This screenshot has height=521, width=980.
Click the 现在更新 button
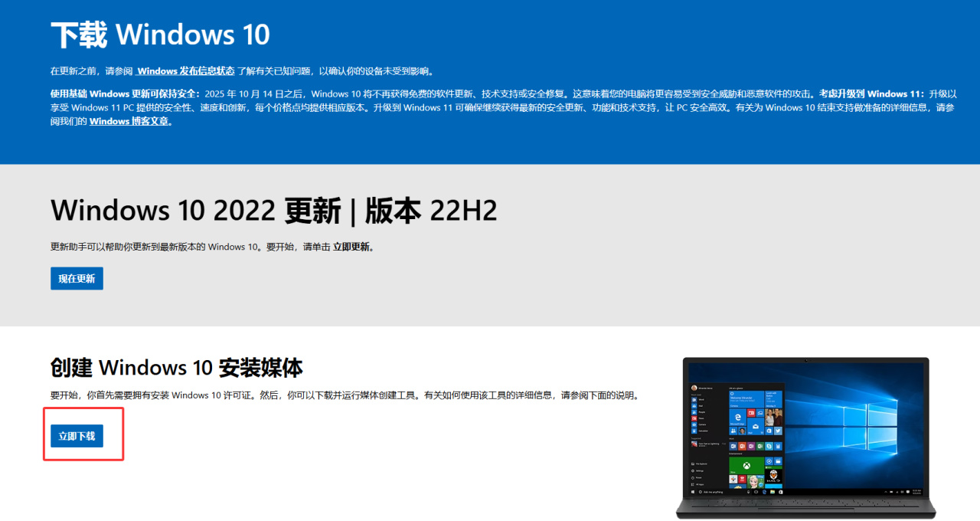click(77, 278)
